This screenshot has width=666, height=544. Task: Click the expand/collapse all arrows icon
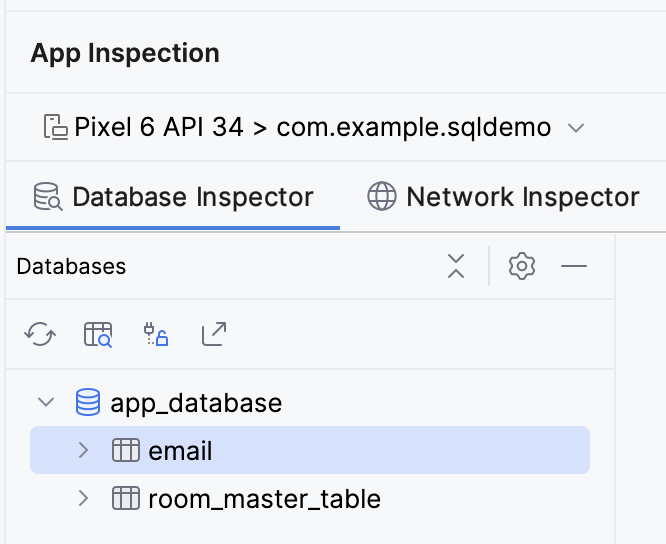pos(456,266)
